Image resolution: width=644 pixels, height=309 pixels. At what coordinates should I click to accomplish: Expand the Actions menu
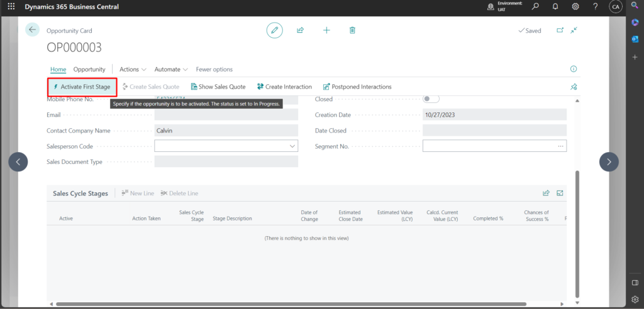pos(133,69)
